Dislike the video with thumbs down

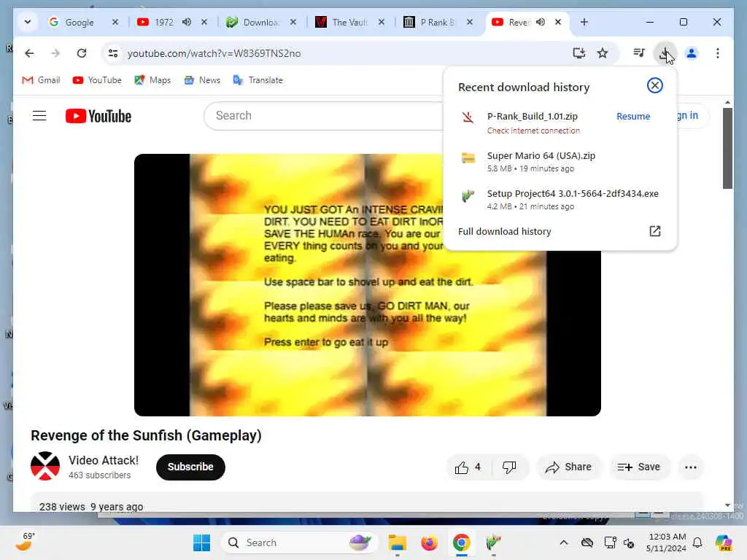[x=509, y=467]
